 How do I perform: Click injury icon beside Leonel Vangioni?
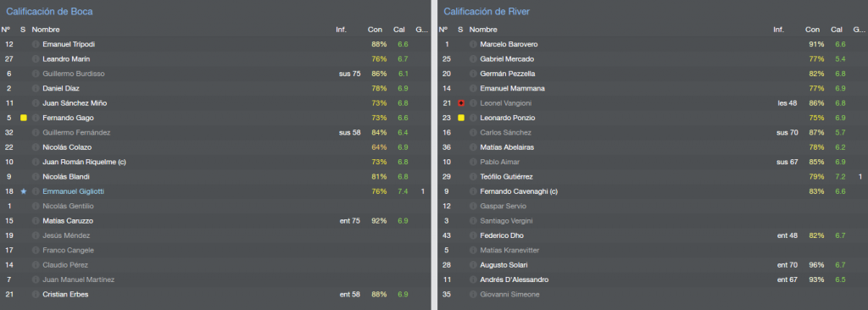click(x=460, y=103)
